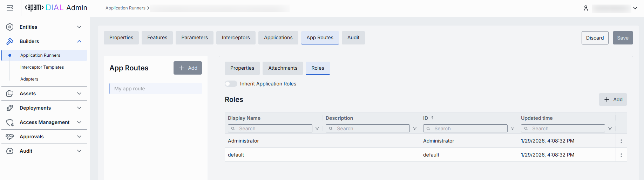644x180 pixels.
Task: Click the Discard button
Action: 595,38
